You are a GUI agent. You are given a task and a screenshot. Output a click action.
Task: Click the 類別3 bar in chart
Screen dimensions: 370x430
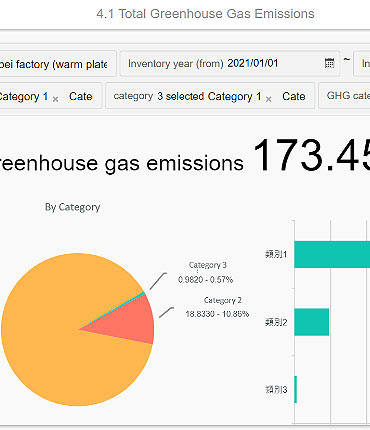(296, 389)
